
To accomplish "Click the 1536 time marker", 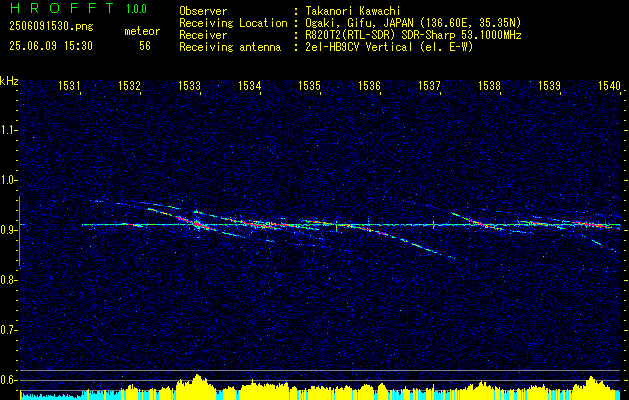I will [369, 85].
